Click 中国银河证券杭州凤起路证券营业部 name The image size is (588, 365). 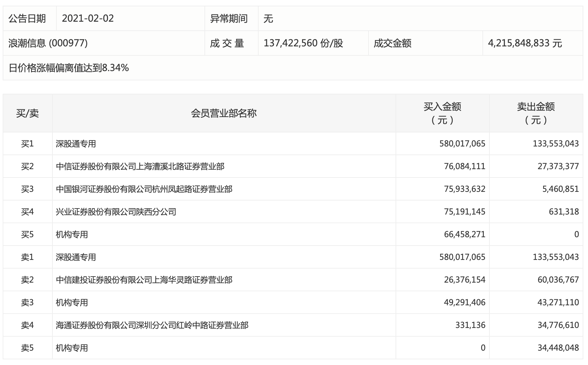[x=144, y=189]
